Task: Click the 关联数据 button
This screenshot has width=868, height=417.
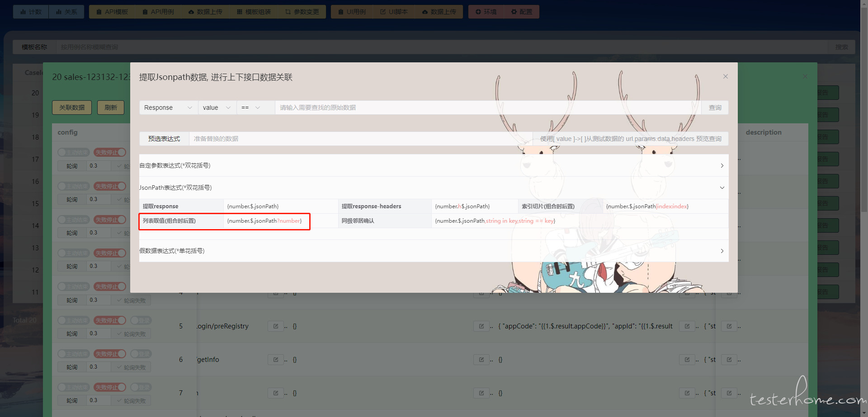Action: [x=72, y=108]
